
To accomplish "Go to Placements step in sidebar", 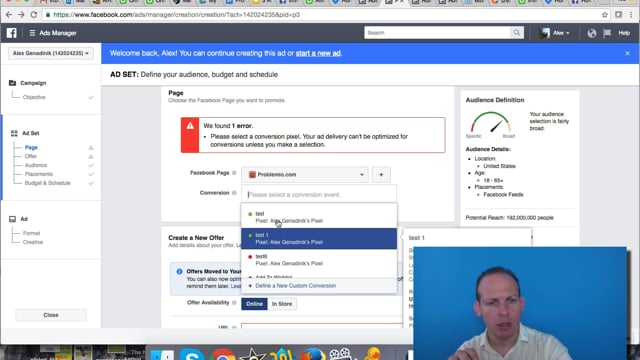I will pos(39,174).
